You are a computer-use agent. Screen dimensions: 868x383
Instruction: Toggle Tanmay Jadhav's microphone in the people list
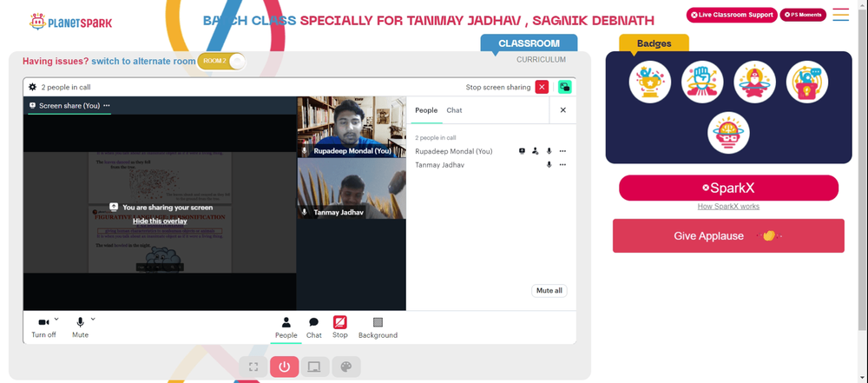(x=549, y=165)
